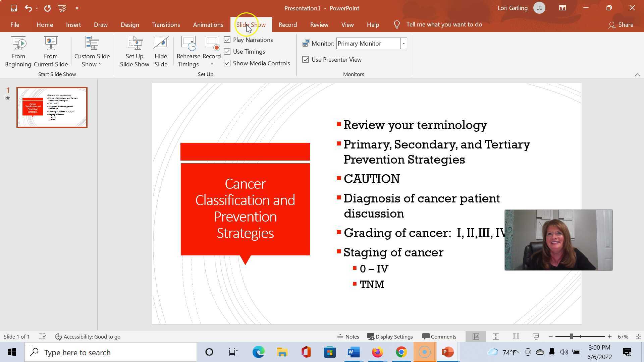Toggle Use Presenter View

306,59
